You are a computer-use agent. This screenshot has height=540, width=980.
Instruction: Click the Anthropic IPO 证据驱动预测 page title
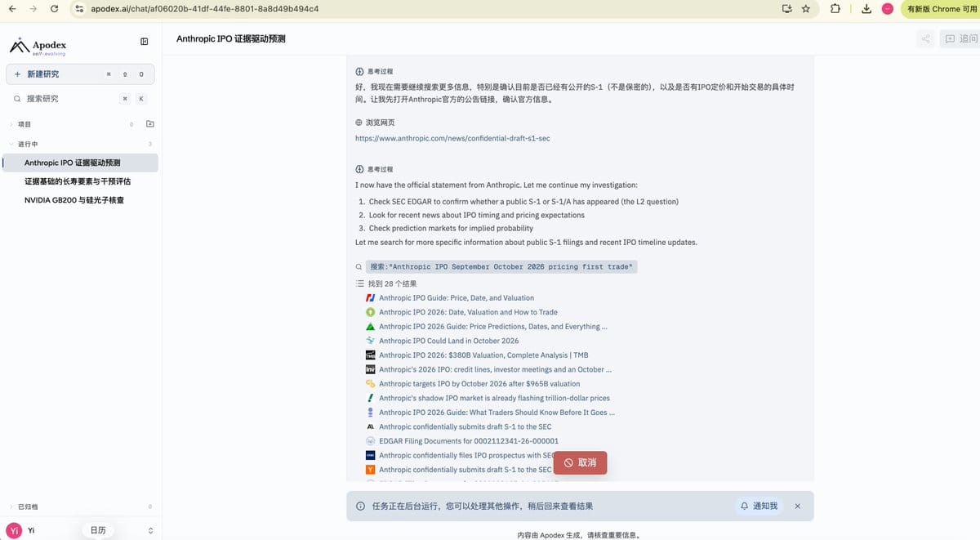(x=231, y=39)
